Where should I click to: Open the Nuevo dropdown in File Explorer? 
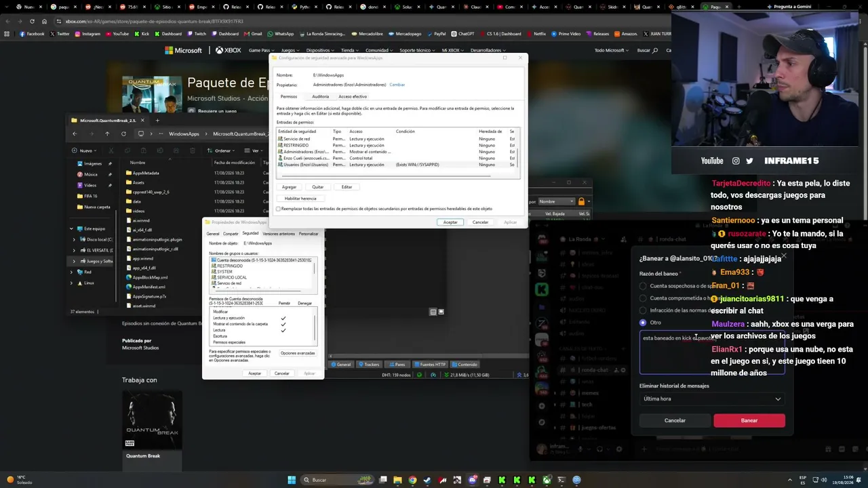pos(85,150)
